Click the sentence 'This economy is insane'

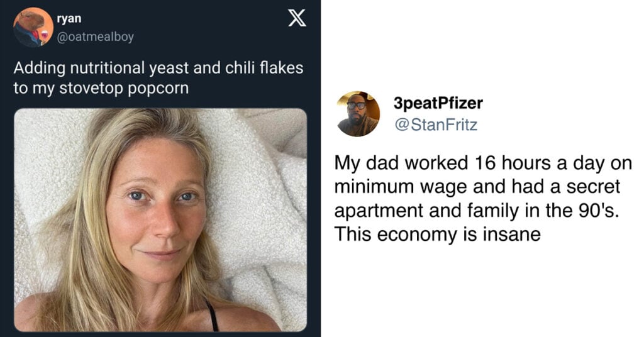(438, 235)
